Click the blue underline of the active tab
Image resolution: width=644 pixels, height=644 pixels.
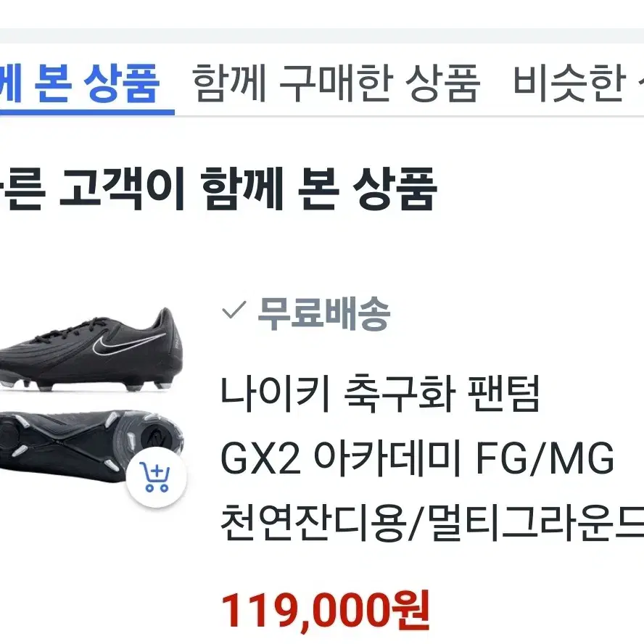click(x=87, y=112)
